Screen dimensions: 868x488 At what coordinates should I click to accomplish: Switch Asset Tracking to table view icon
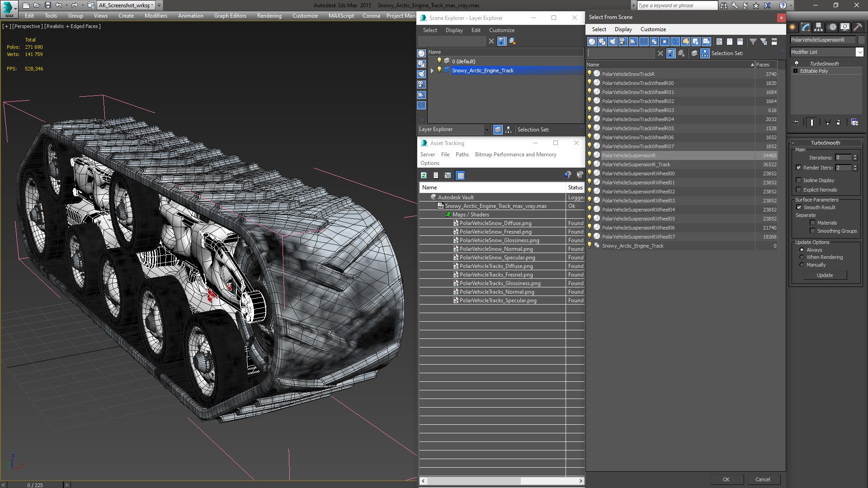(460, 175)
